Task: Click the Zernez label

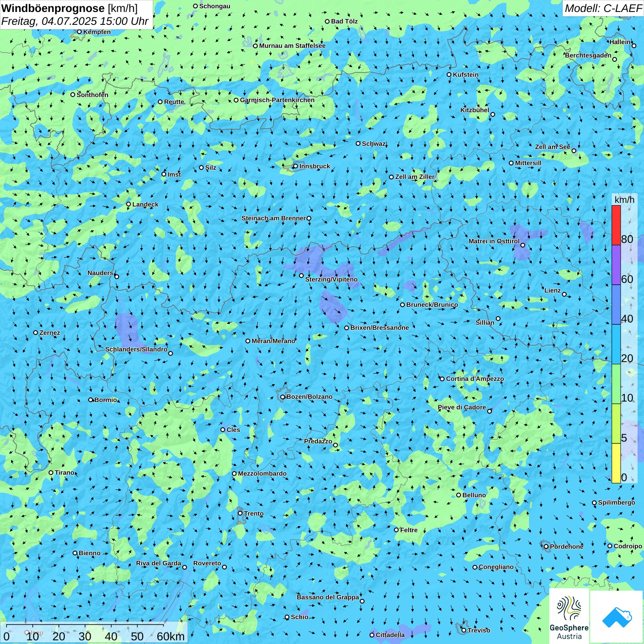Action: pos(50,333)
